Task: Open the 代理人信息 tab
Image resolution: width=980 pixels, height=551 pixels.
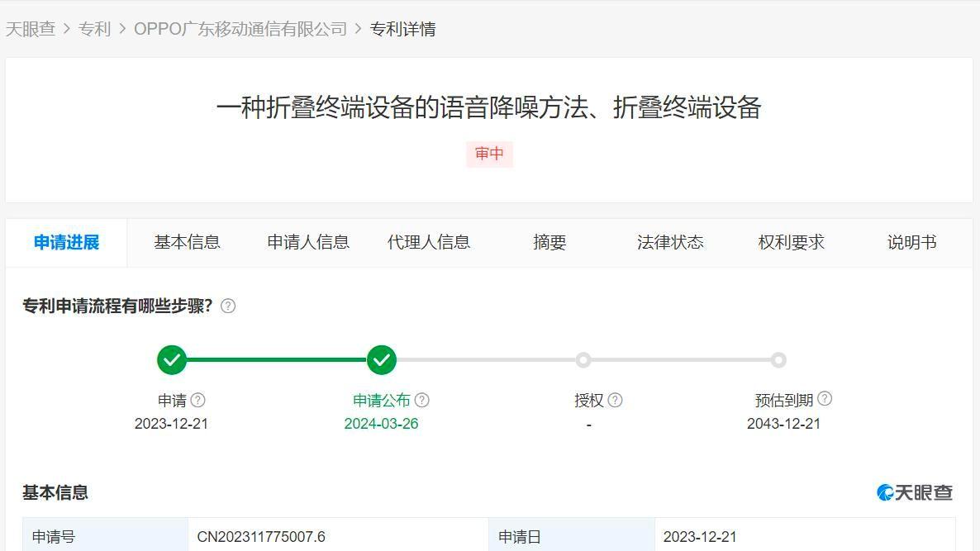Action: pyautogui.click(x=429, y=242)
